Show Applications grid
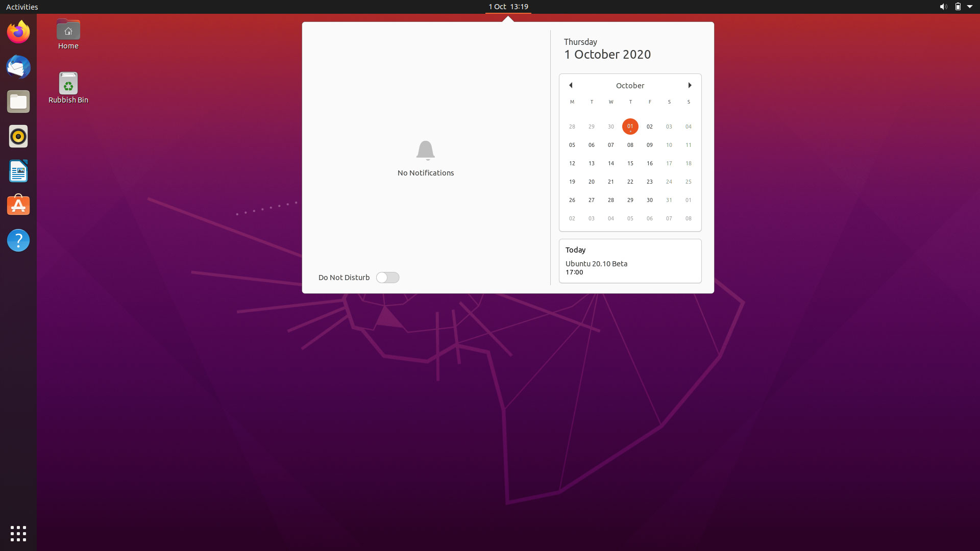980x551 pixels. click(x=18, y=533)
